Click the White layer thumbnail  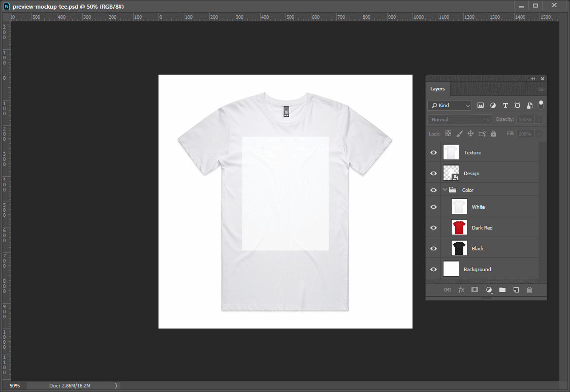tap(459, 206)
